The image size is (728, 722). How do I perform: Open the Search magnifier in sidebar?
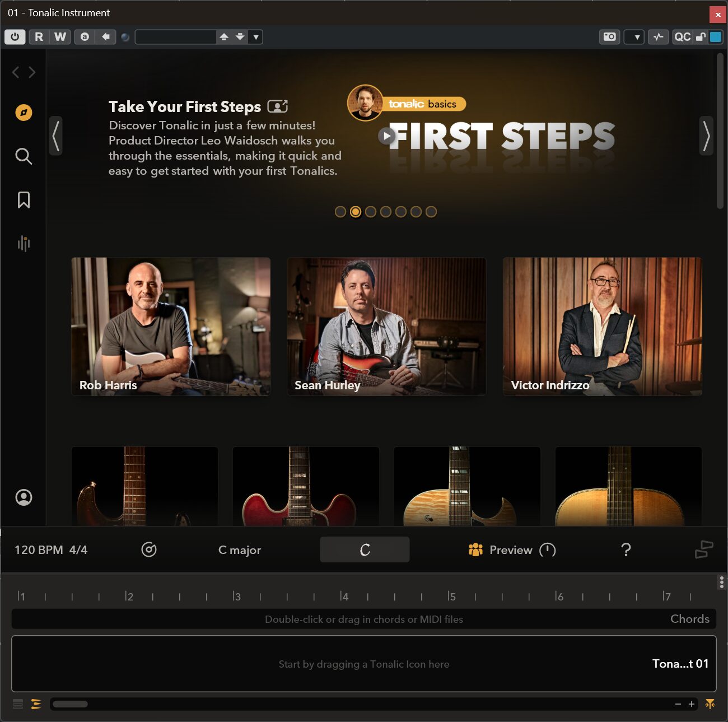24,156
